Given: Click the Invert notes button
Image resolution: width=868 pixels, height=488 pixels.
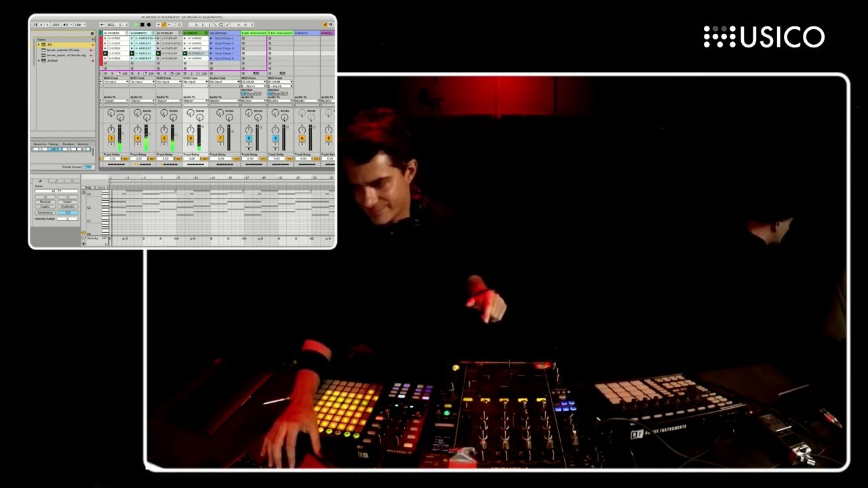Looking at the screenshot, I should click(68, 202).
